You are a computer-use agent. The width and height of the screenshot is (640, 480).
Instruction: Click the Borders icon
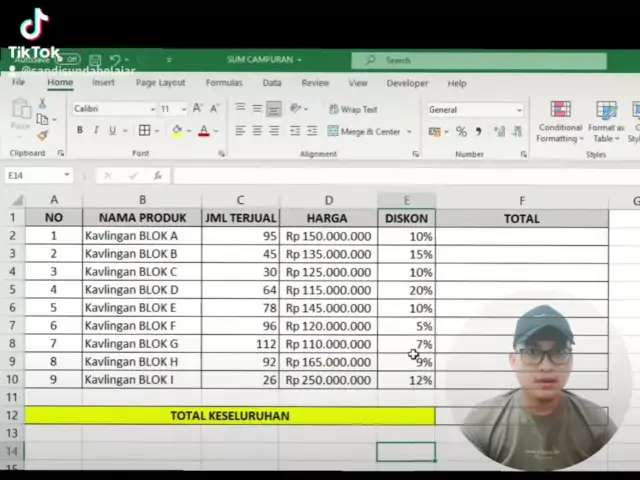[x=144, y=131]
